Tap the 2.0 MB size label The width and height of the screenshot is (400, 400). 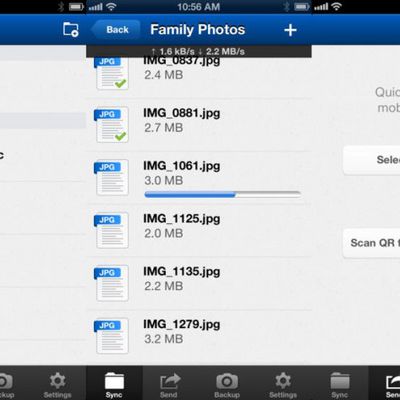pyautogui.click(x=164, y=233)
